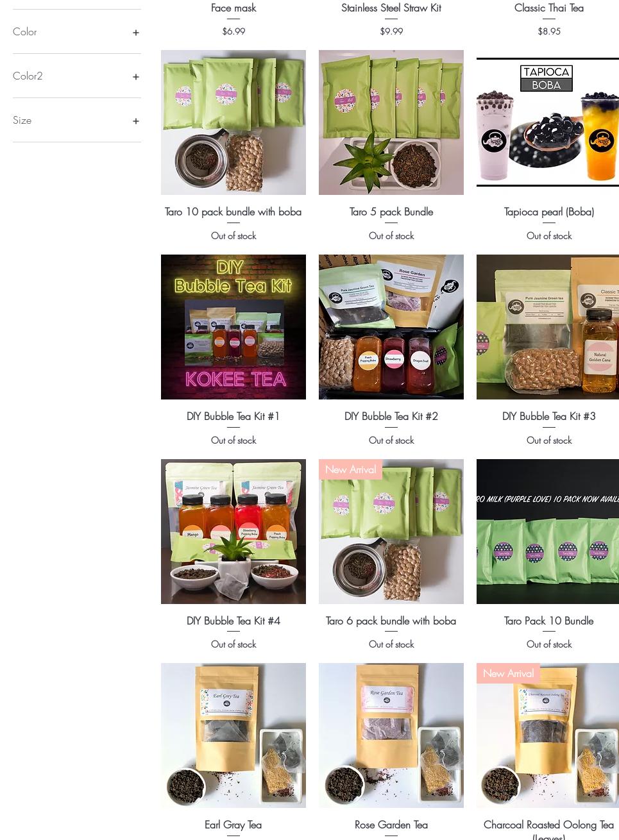Open Stainless Steel Straw Kit title
Image resolution: width=619 pixels, height=840 pixels.
point(391,8)
